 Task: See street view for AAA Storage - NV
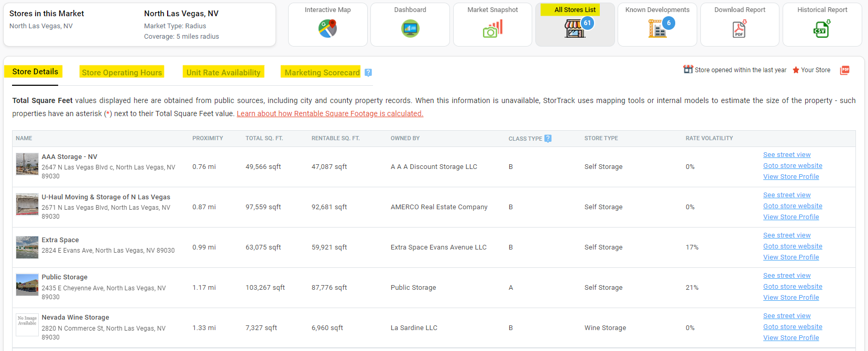(x=787, y=155)
